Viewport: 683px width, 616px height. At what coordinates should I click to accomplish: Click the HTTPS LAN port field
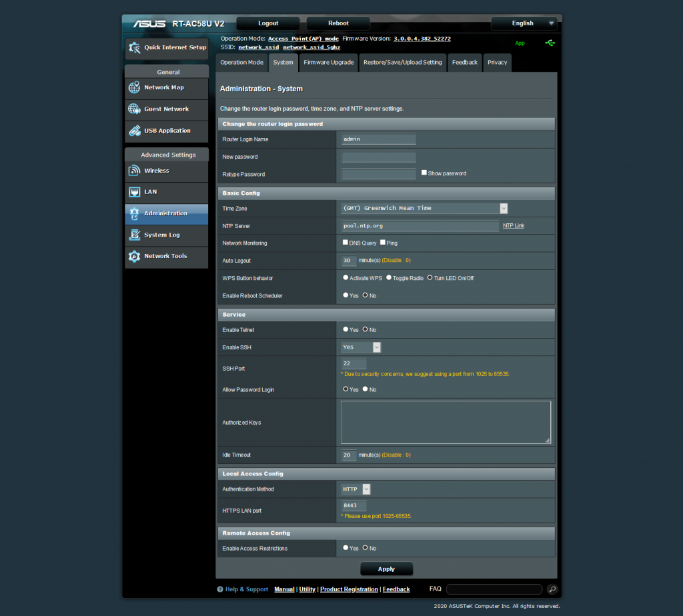point(354,505)
